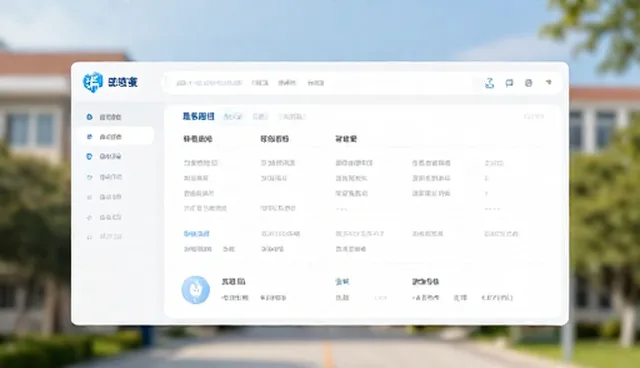Open the blue link beside the avatar name

(342, 282)
